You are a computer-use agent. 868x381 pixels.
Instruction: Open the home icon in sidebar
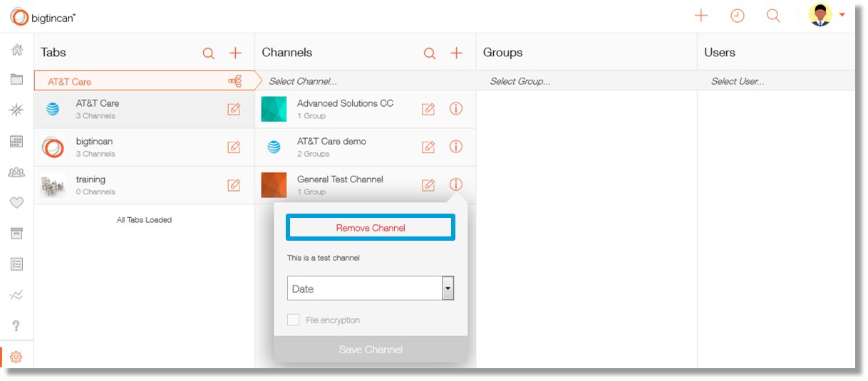point(17,50)
